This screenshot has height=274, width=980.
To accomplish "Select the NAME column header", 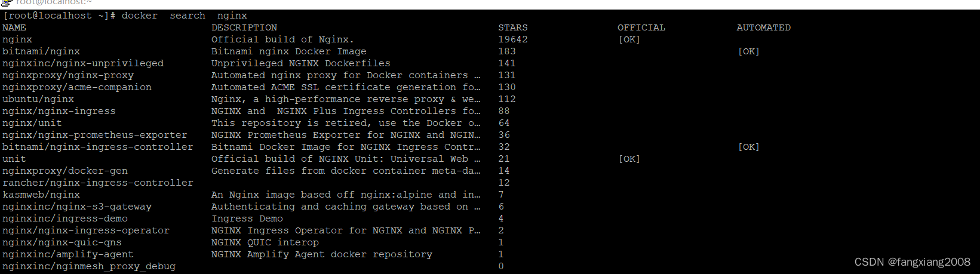I will pyautogui.click(x=14, y=27).
